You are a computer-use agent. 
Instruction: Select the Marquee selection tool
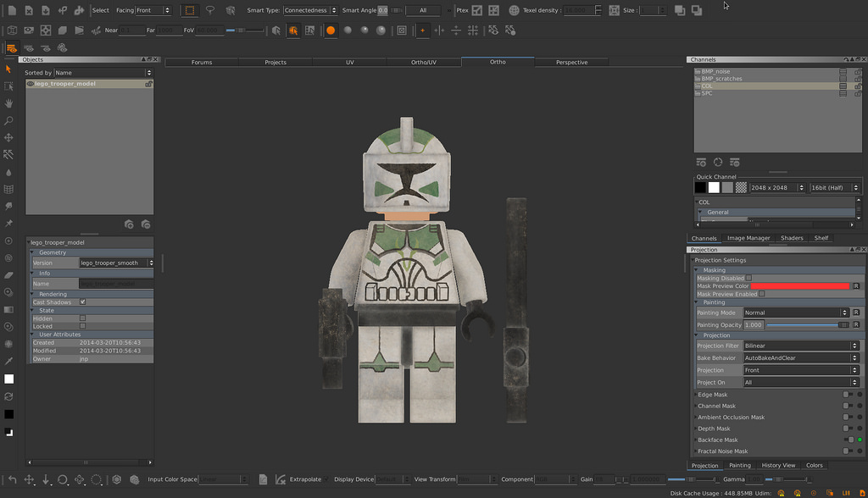pos(8,86)
